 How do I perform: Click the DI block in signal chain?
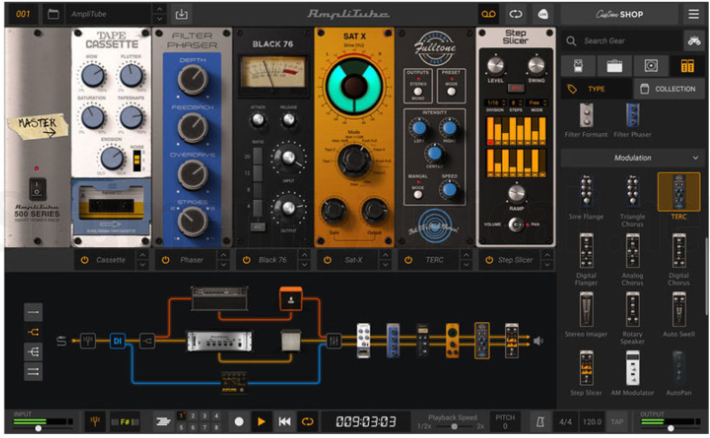point(117,341)
